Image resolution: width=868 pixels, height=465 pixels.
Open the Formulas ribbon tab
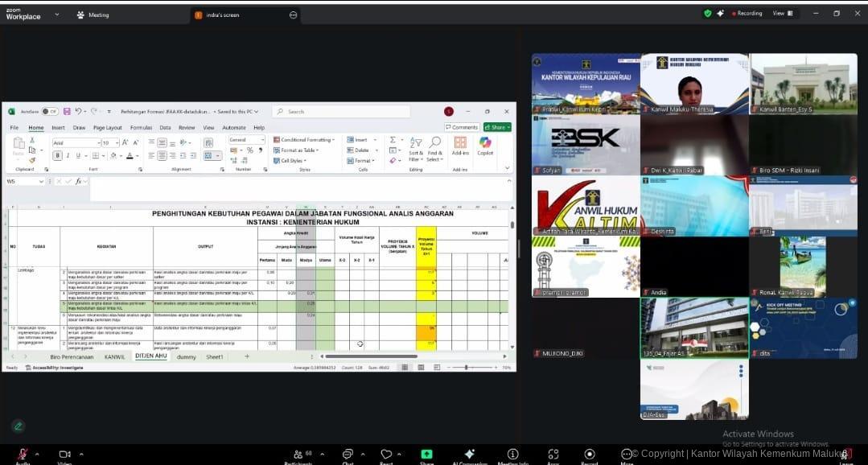pos(141,127)
